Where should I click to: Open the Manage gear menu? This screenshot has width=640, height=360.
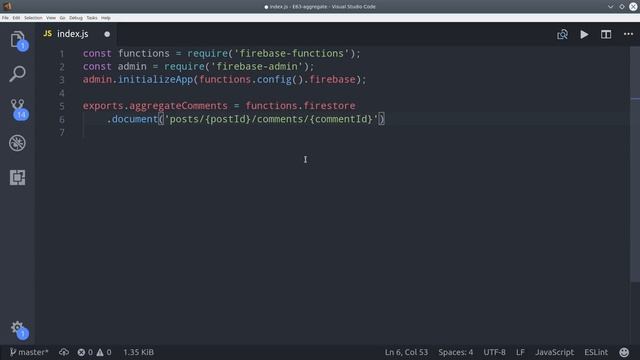pyautogui.click(x=18, y=329)
